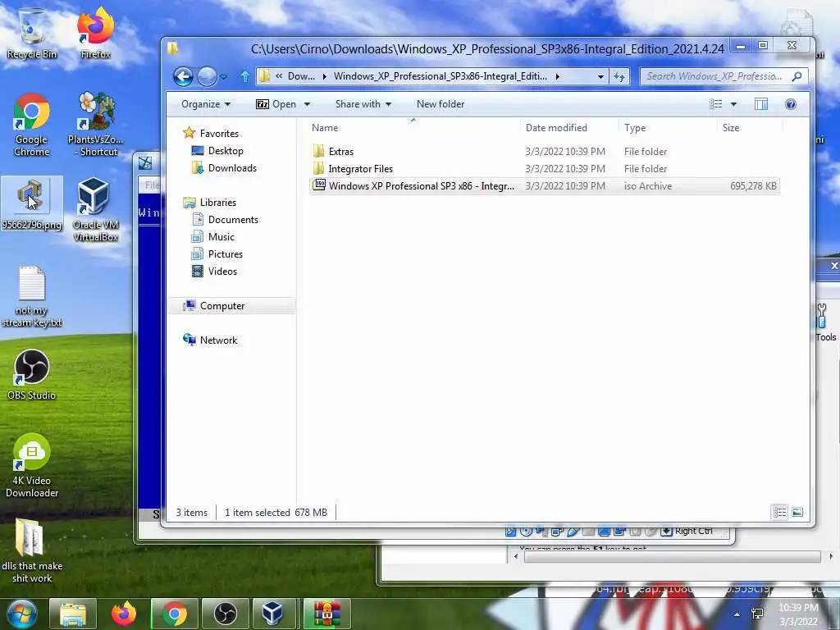Switch to WinRAR in the taskbar
Image resolution: width=840 pixels, height=630 pixels.
[326, 614]
